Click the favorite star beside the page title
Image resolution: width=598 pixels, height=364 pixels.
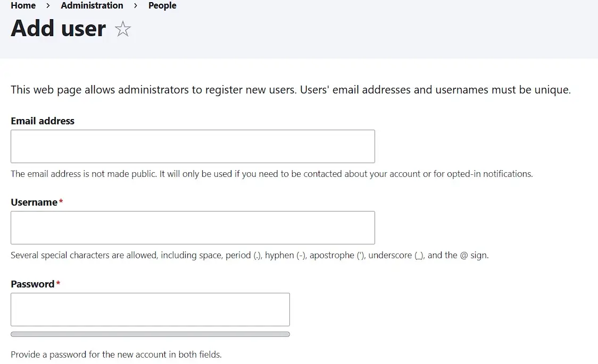pos(123,29)
